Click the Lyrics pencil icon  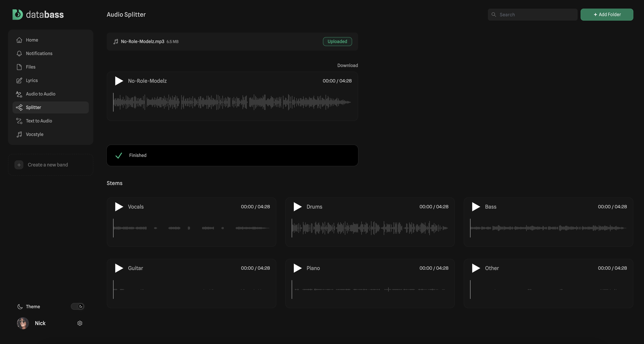[19, 81]
